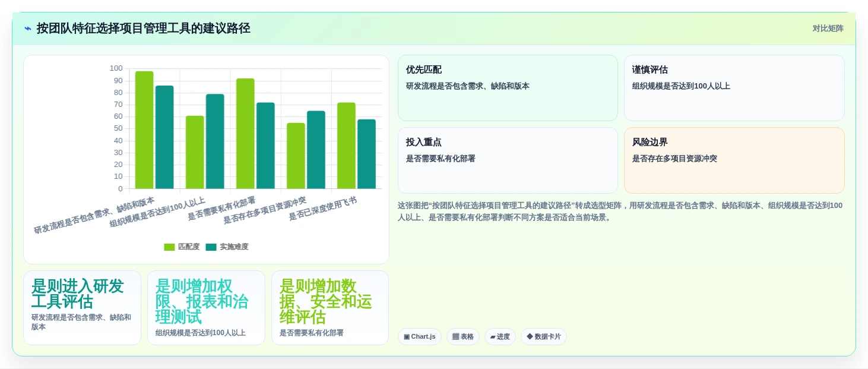This screenshot has height=369, width=868.
Task: Toggle the 匹配度 legend color swatch
Action: tap(169, 247)
